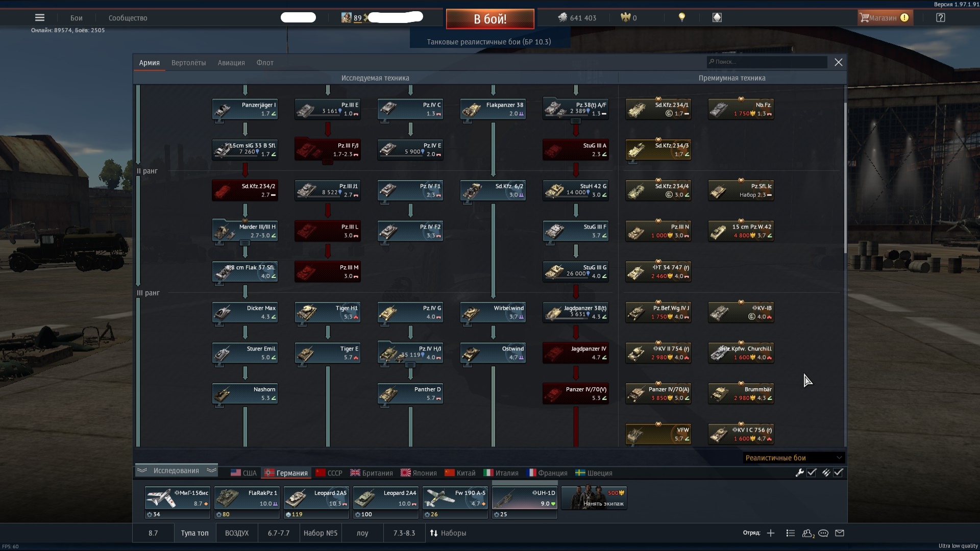Screen dimensions: 980x551
Task: Toggle the auto-refill ammo checkbox
Action: coord(838,472)
